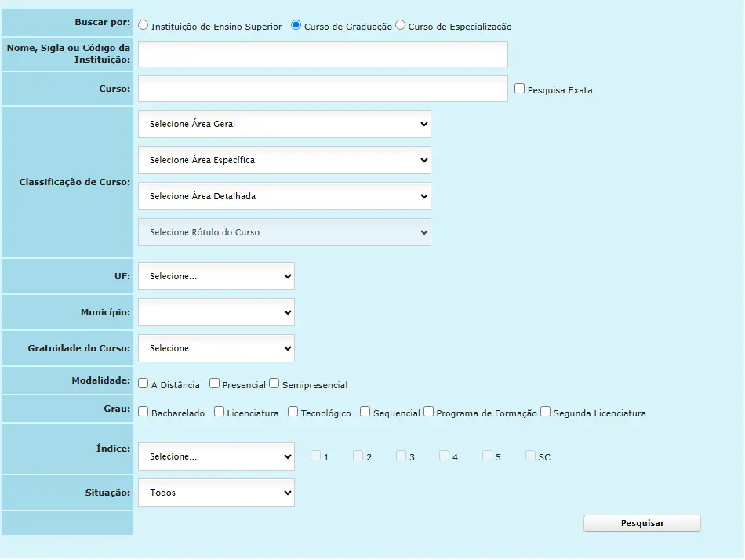Tick the Bacharelado degree checkbox
The image size is (745, 560).
[x=143, y=412]
